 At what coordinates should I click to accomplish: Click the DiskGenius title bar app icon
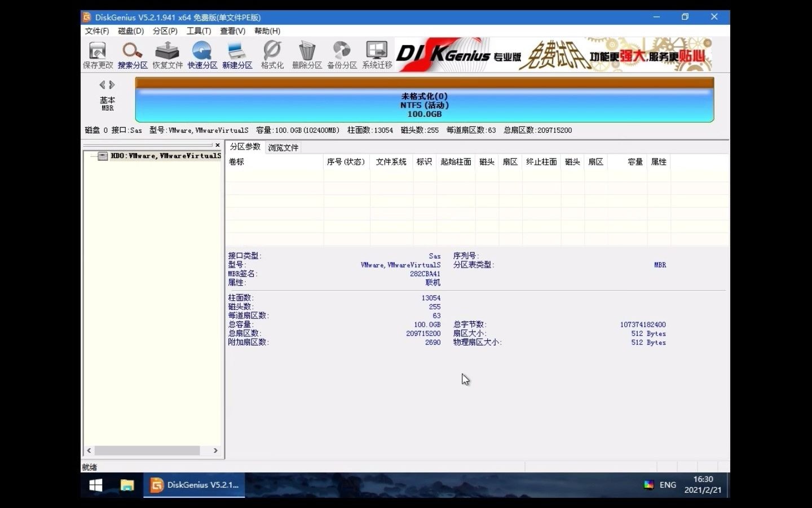tap(87, 17)
